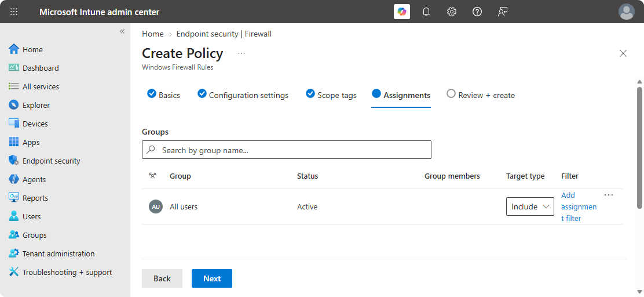The image size is (644, 297).
Task: Open Devices from the sidebar label
Action: tap(35, 124)
